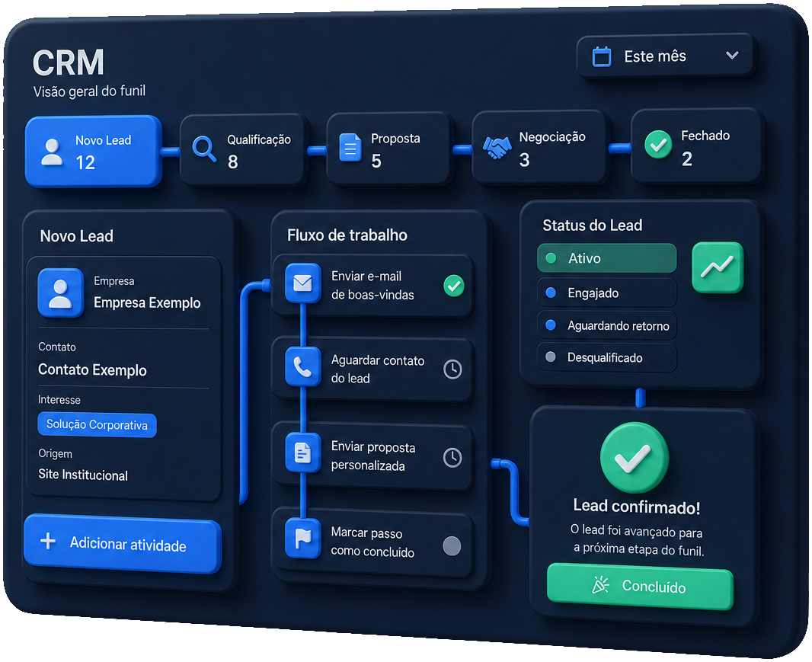The height and width of the screenshot is (662, 812).
Task: Open the Enviar proposta personalizada step
Action: pos(372,456)
